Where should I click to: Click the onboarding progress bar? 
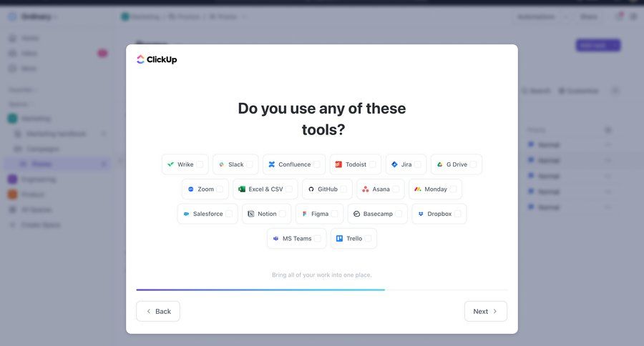(x=322, y=290)
